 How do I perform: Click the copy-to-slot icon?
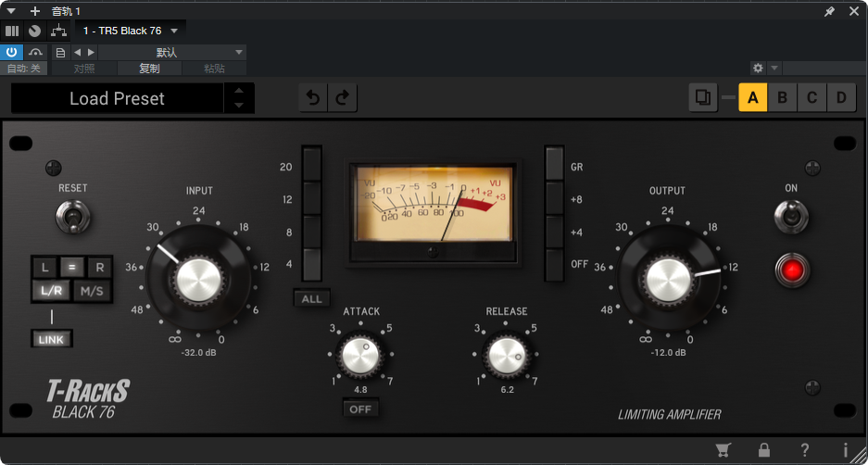pos(703,98)
